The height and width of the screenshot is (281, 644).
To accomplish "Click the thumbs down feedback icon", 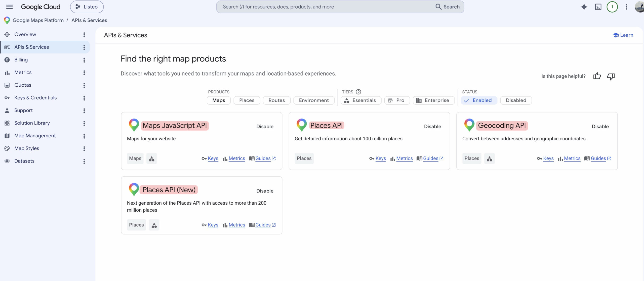I will pos(611,76).
